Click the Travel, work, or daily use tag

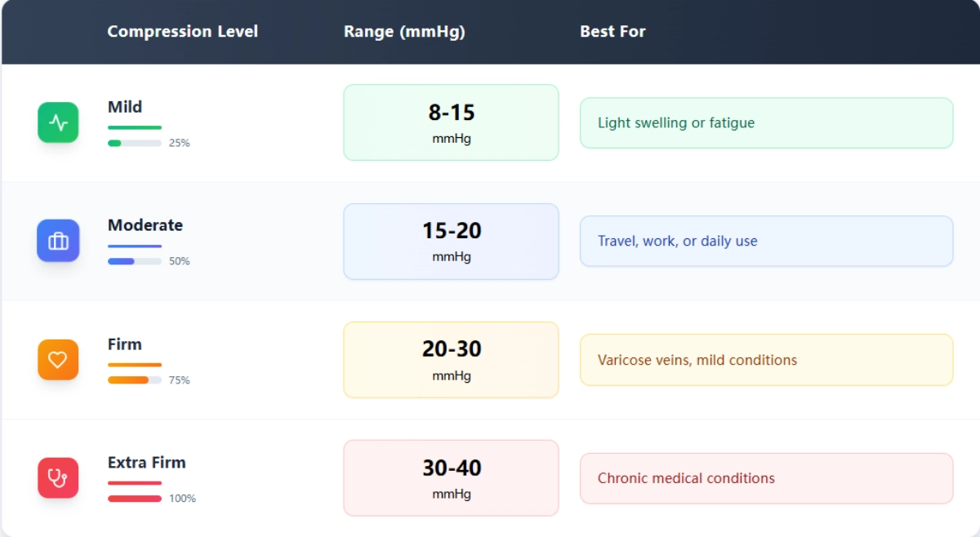pyautogui.click(x=766, y=242)
